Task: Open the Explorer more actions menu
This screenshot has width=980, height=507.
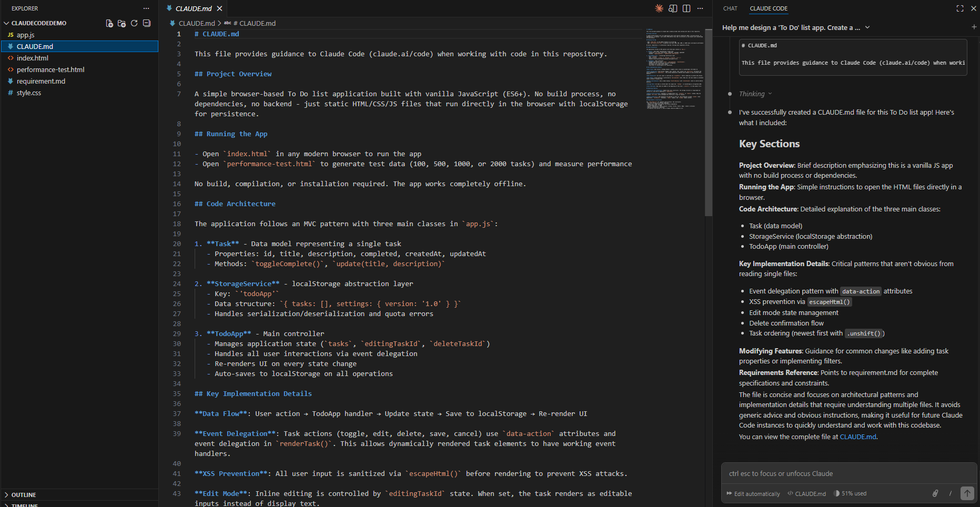Action: [x=146, y=8]
